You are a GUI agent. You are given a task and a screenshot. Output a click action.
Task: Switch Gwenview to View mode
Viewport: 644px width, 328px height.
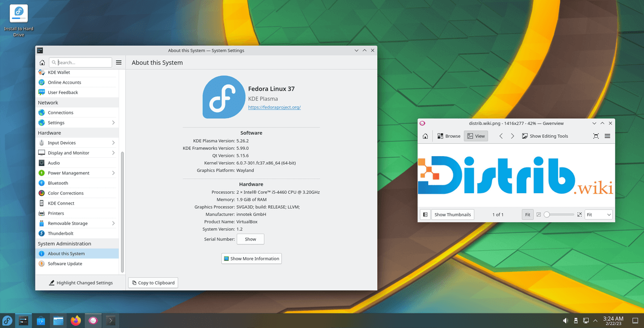tap(475, 136)
